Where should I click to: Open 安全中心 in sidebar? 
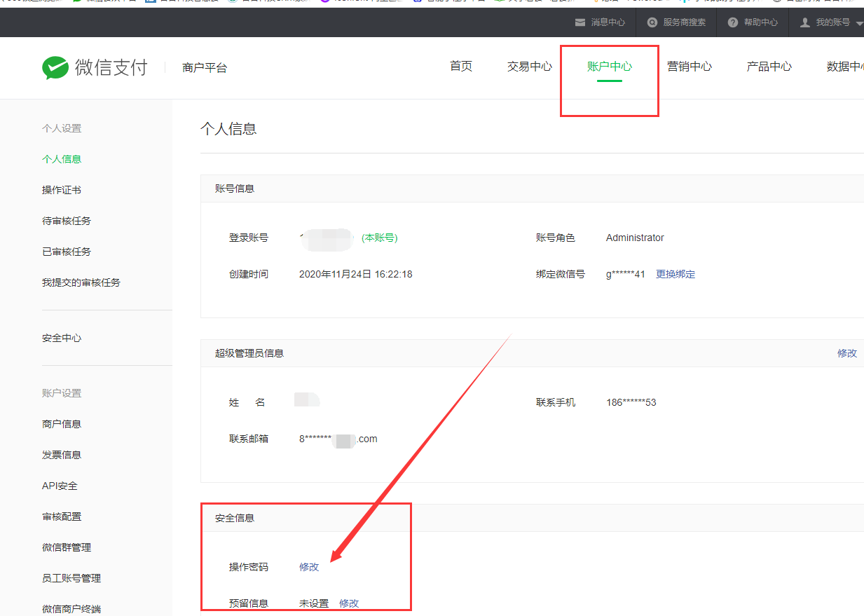62,338
